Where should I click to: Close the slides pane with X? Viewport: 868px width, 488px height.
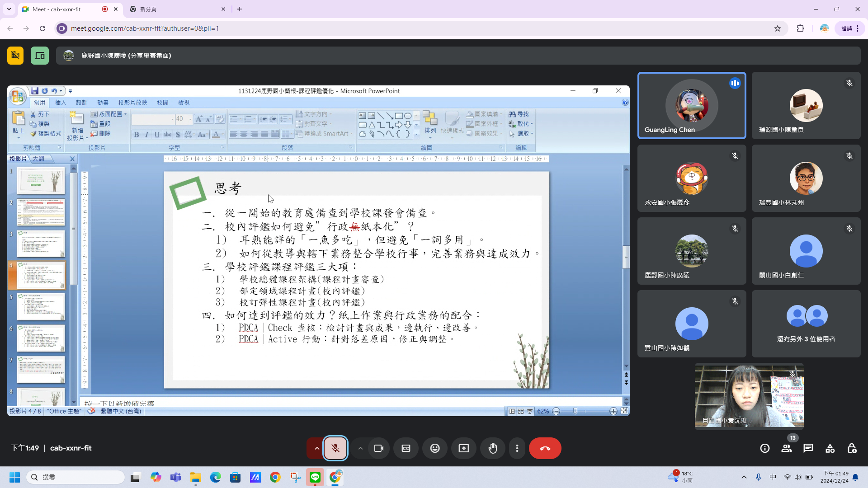72,159
